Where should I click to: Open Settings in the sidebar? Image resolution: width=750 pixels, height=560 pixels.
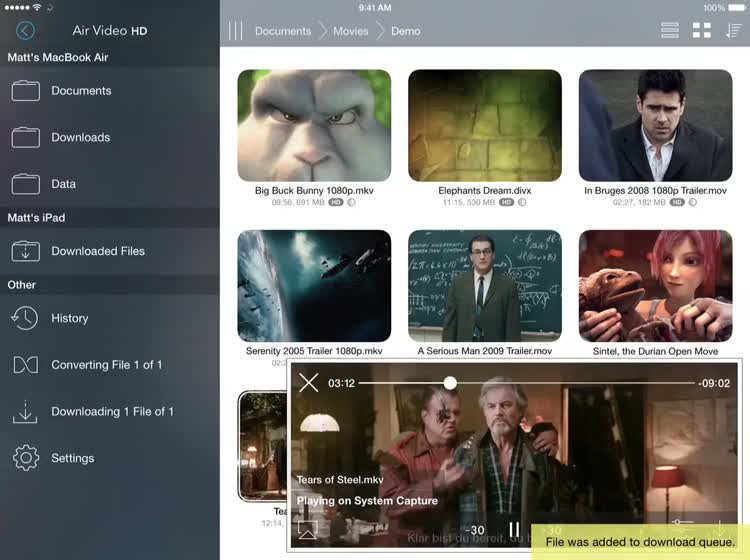[x=110, y=458]
